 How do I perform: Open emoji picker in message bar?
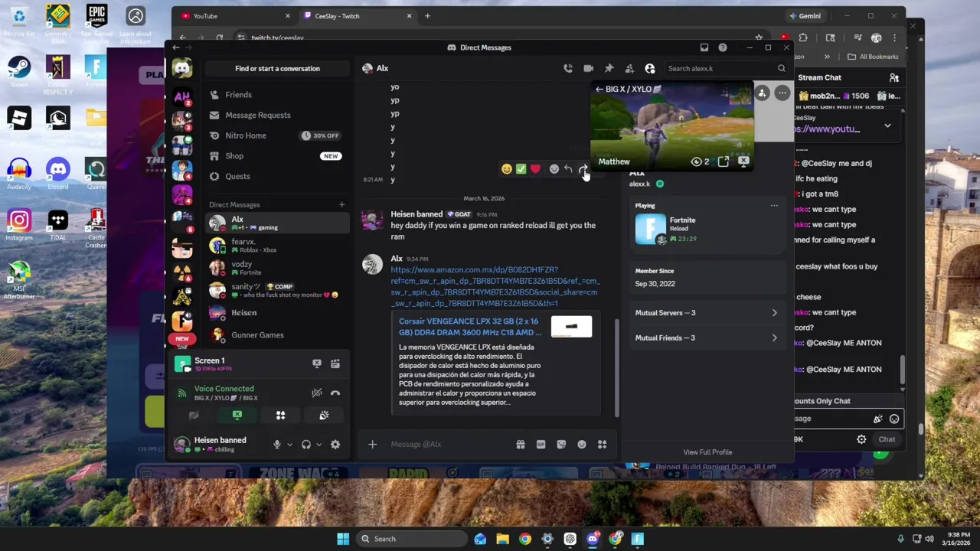(x=582, y=444)
